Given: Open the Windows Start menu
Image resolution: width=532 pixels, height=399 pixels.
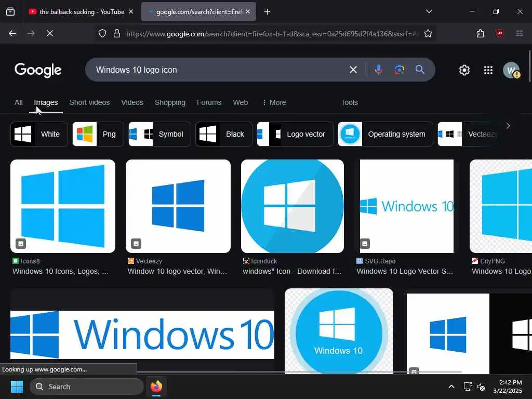Looking at the screenshot, I should click(x=17, y=387).
